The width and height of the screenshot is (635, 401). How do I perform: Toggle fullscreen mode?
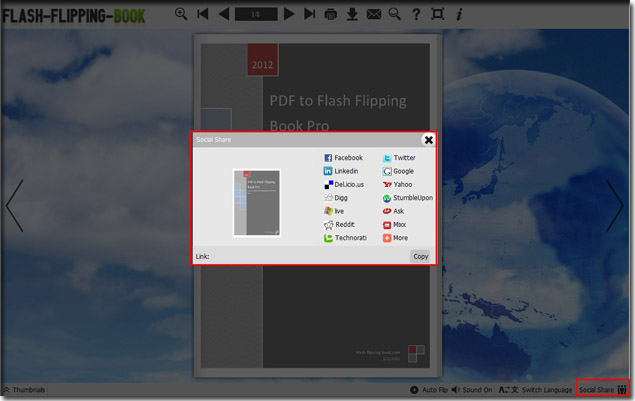tap(437, 14)
